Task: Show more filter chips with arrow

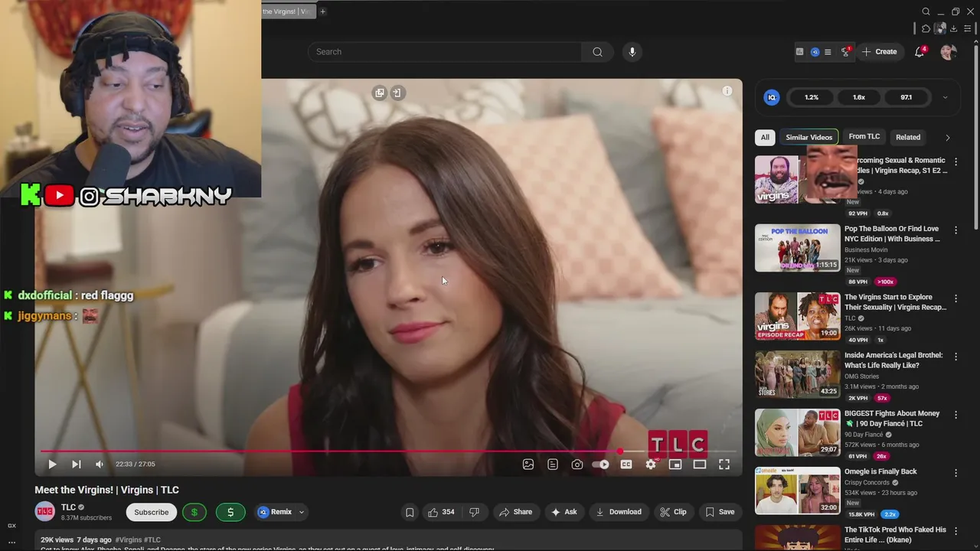Action: pos(947,138)
